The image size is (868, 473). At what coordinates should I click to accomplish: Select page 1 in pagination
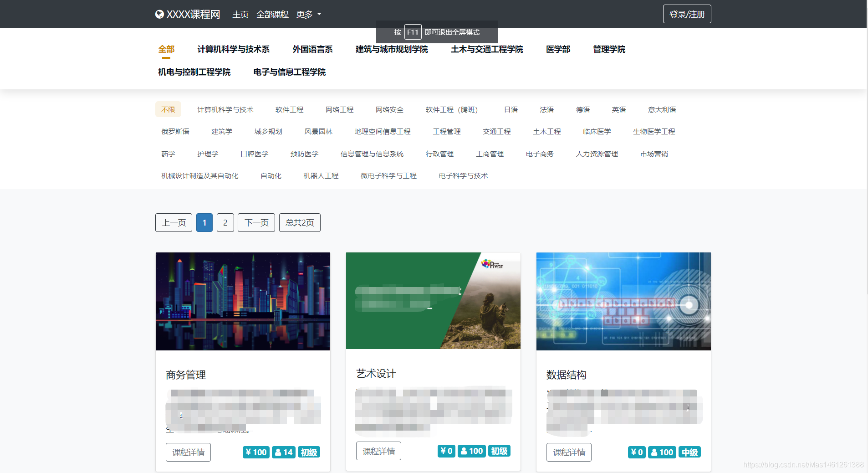point(204,222)
